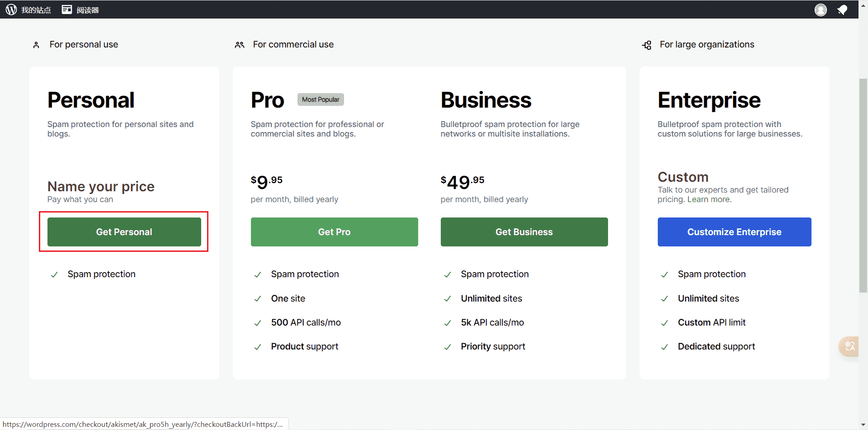
Task: Choose the Get Business button
Action: (x=524, y=232)
